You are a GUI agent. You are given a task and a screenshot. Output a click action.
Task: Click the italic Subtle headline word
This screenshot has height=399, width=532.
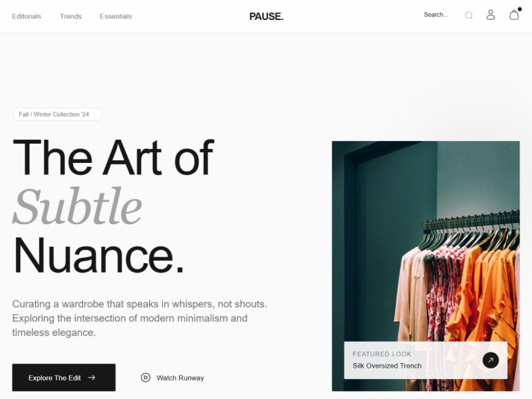[77, 206]
